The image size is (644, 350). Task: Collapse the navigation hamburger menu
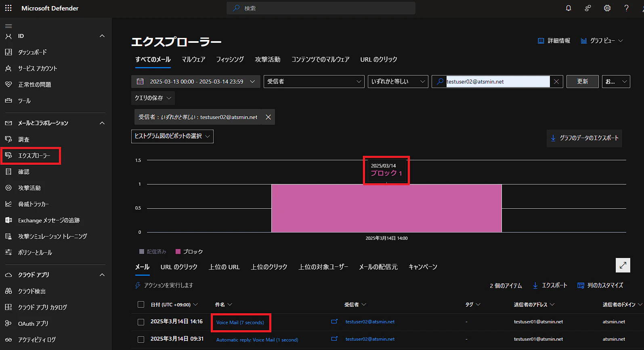click(x=8, y=26)
